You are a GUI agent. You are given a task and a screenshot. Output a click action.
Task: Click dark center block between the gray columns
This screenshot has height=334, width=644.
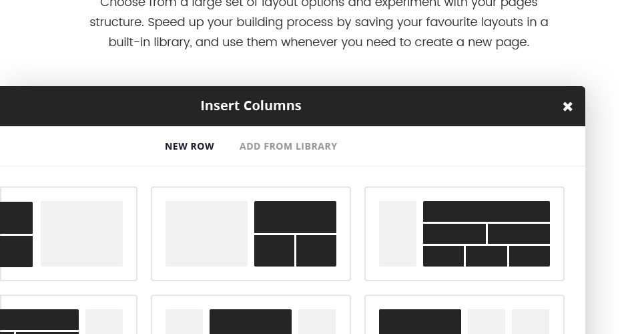250,321
